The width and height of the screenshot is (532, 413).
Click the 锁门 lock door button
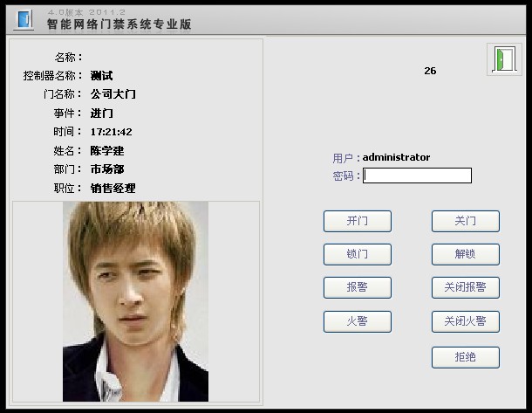pos(357,254)
